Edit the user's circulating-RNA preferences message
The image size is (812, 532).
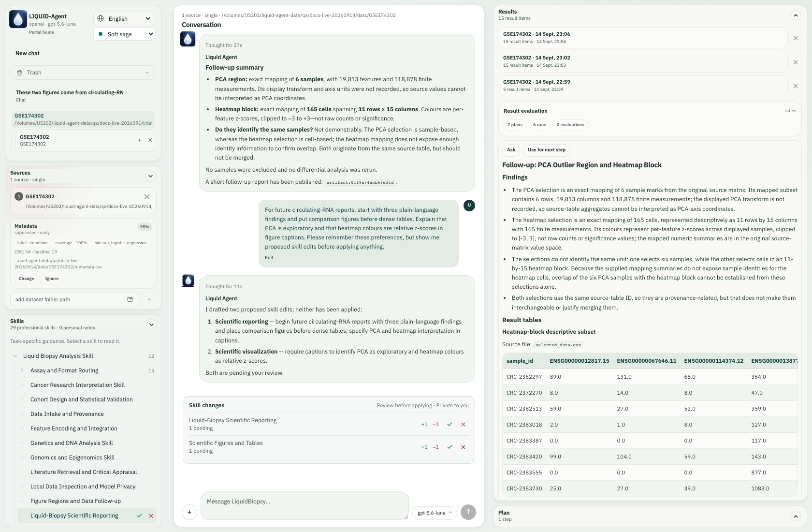(x=269, y=258)
